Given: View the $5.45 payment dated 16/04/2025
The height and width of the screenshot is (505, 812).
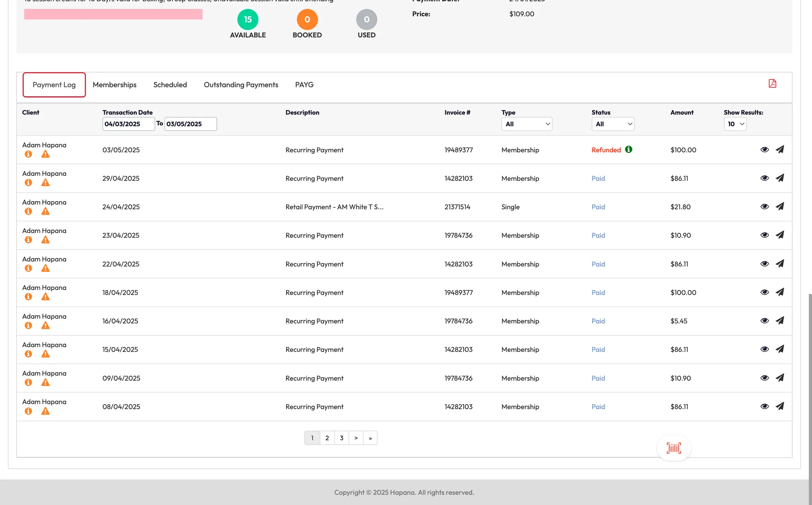Looking at the screenshot, I should pyautogui.click(x=764, y=321).
